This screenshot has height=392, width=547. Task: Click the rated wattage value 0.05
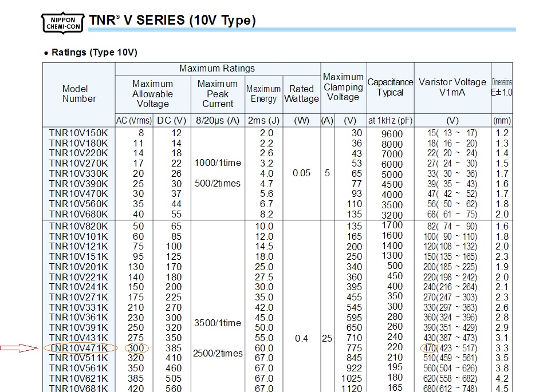(301, 173)
